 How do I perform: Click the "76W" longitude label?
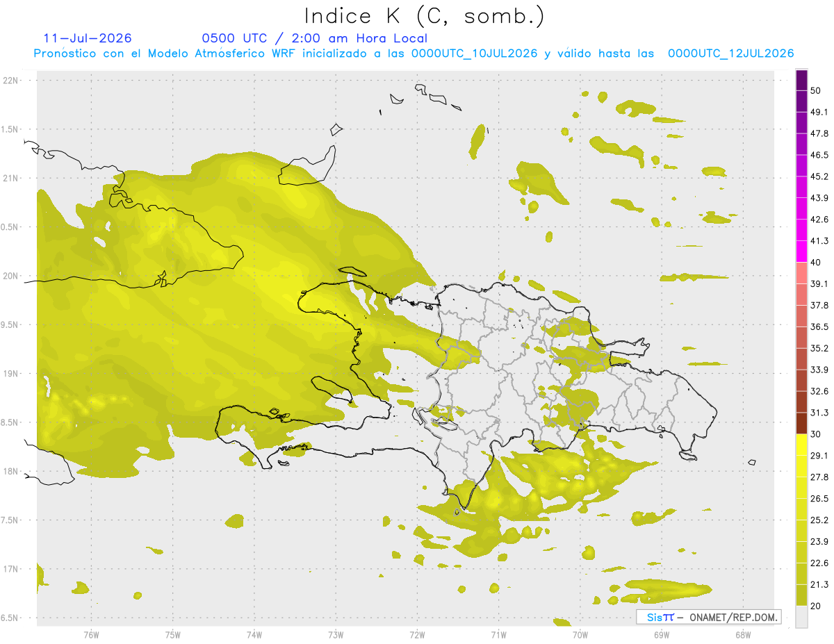91,634
